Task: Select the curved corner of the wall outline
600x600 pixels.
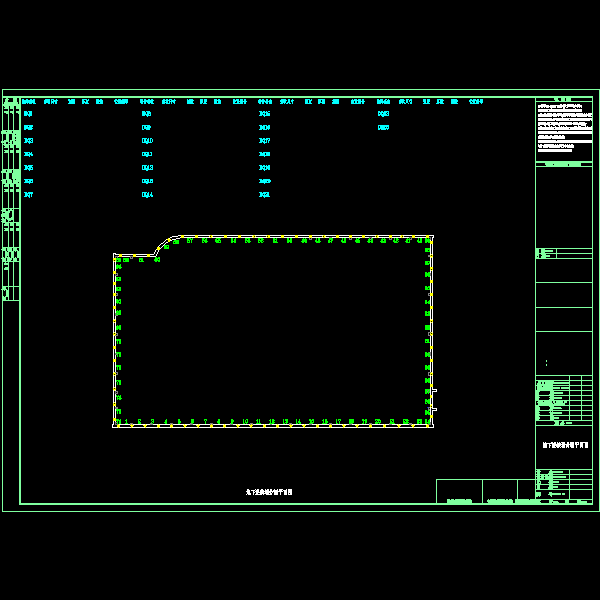Action: coord(163,244)
